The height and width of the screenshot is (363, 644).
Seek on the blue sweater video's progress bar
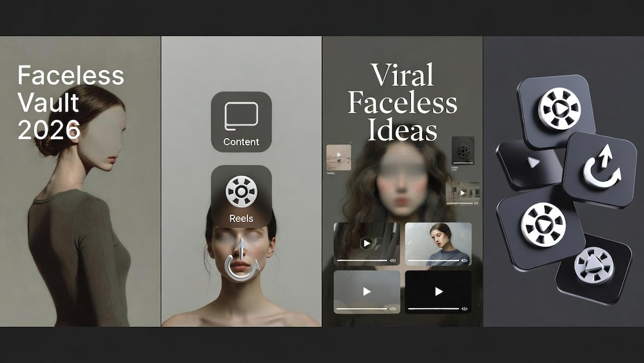click(x=434, y=260)
